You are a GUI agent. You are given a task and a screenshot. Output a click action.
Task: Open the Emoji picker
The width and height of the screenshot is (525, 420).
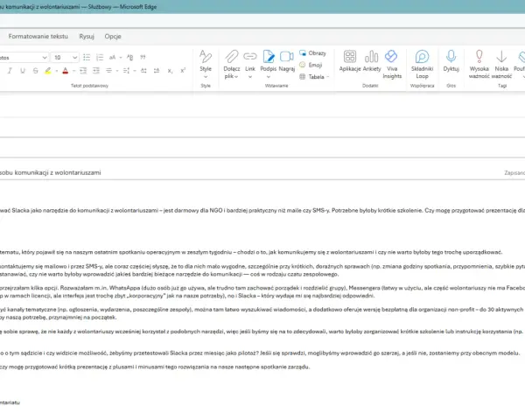pos(311,65)
